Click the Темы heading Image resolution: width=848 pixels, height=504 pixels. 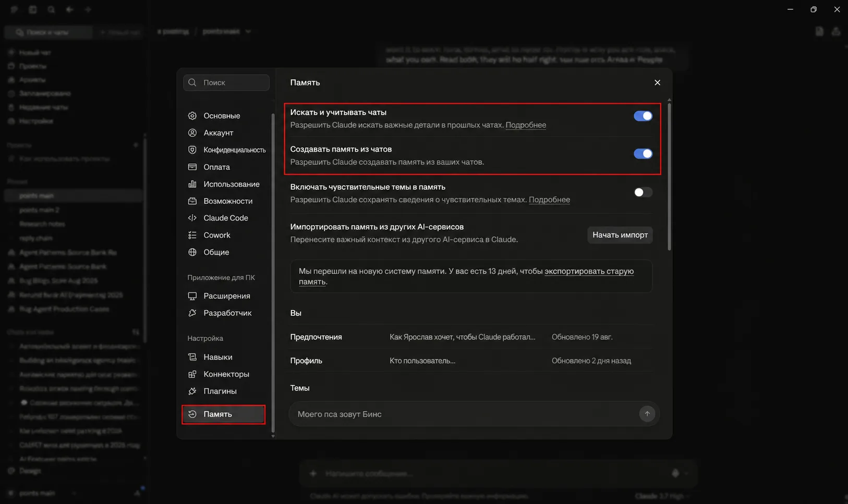click(x=300, y=388)
